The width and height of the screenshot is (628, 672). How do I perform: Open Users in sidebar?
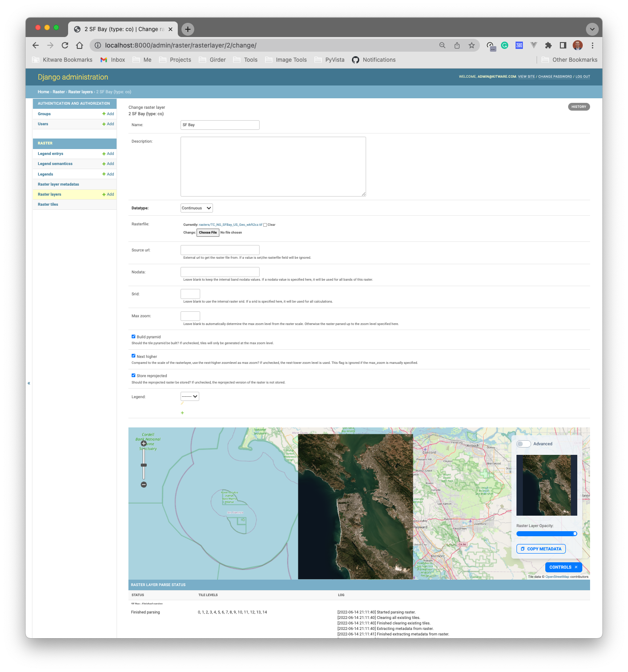point(43,124)
